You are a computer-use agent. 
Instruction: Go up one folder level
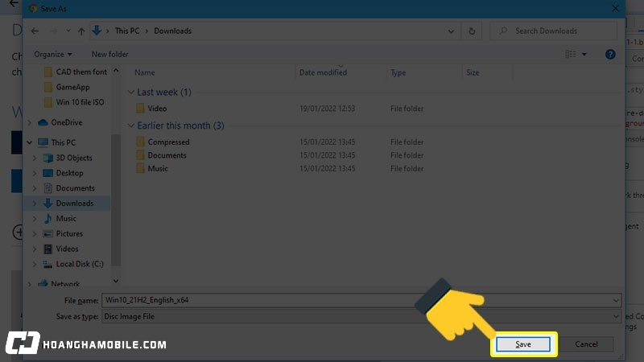[81, 31]
